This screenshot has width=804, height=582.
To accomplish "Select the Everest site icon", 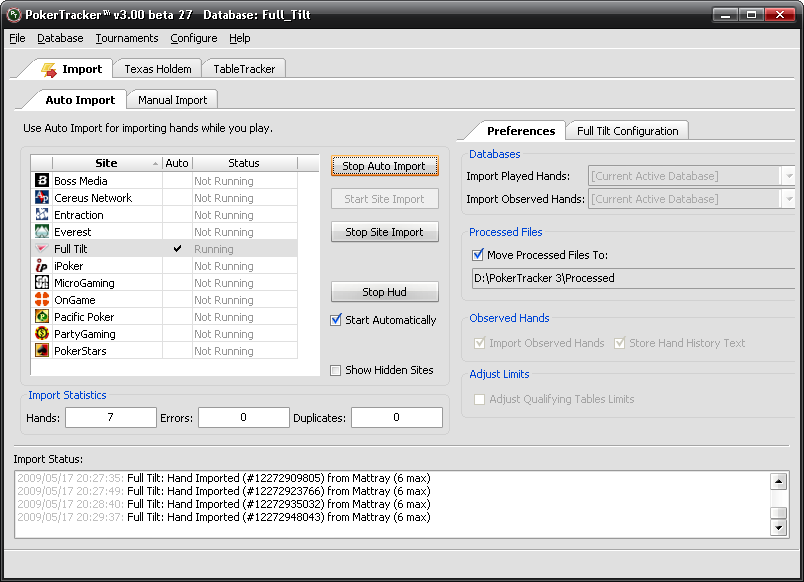I will 42,232.
